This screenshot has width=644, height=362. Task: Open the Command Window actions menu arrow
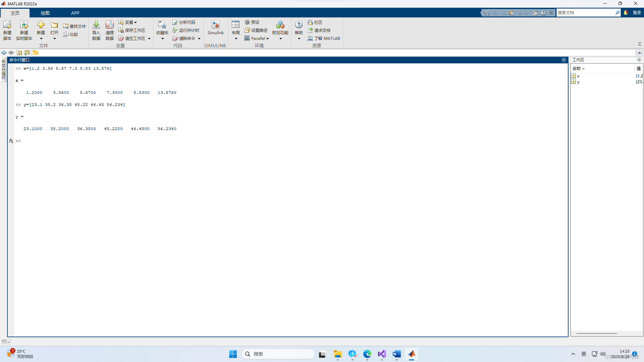[x=563, y=60]
